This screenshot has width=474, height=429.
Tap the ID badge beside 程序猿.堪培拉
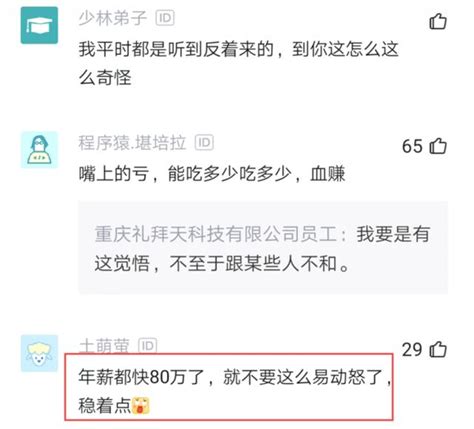point(204,143)
